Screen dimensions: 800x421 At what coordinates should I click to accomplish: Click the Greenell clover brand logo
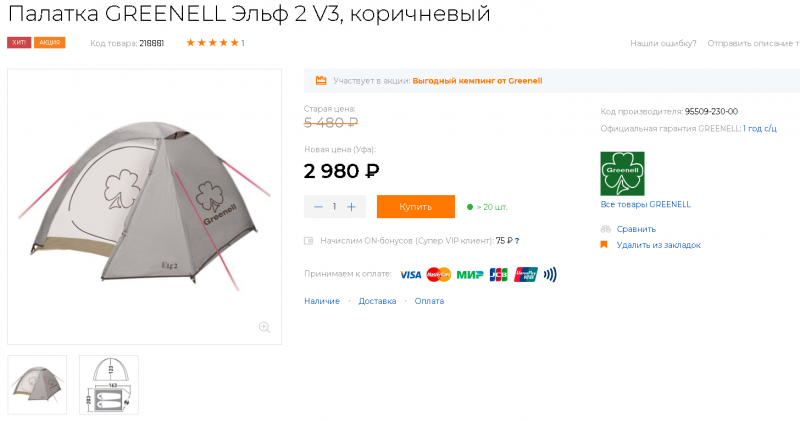click(622, 174)
